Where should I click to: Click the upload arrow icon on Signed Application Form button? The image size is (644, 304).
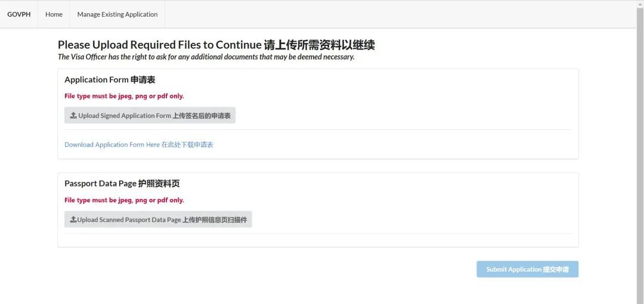(x=73, y=116)
